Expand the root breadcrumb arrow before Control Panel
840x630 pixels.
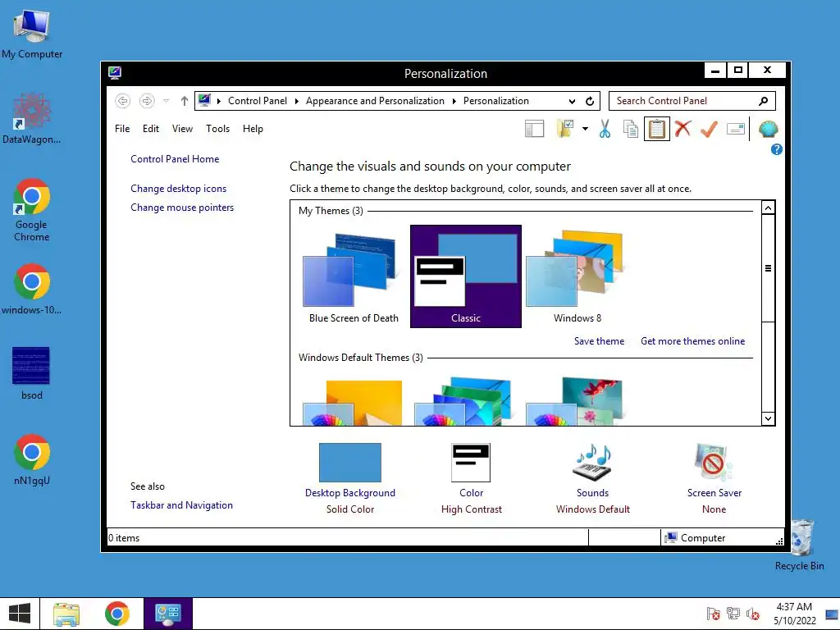tap(218, 101)
